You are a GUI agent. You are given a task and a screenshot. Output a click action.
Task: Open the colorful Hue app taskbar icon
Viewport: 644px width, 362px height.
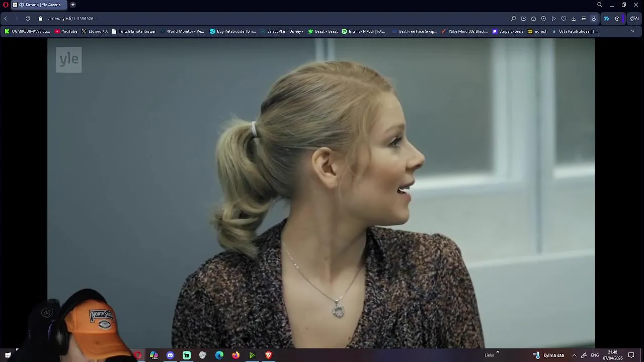coord(154,355)
